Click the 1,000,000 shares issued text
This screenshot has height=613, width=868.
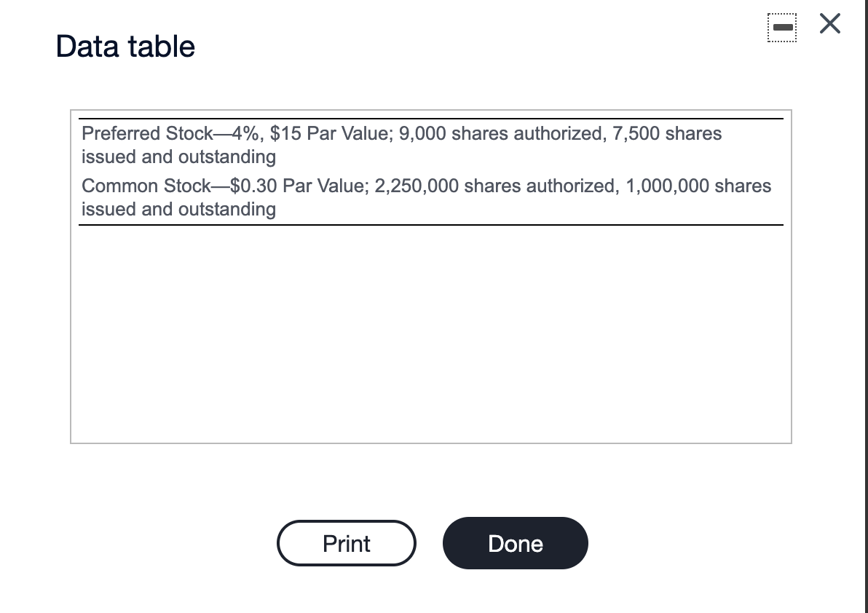[x=696, y=186]
